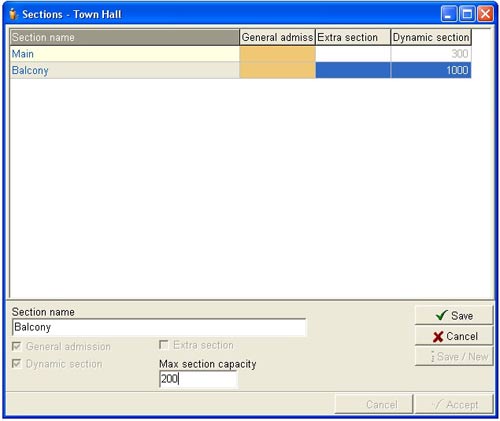
Task: Click the green checkmark Save button
Action: coord(454,315)
